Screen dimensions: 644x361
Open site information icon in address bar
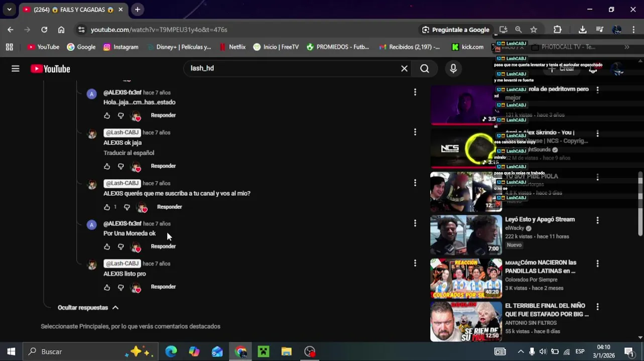(81, 30)
